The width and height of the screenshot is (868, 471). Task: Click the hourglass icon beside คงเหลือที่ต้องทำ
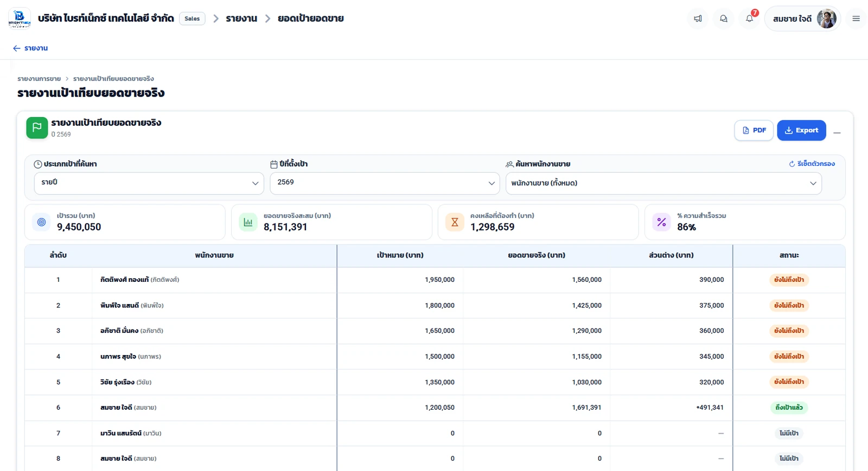click(x=455, y=222)
